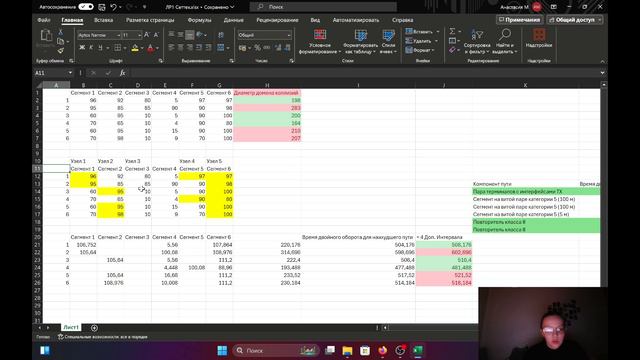Click the Increase Decimal icon

278,48
